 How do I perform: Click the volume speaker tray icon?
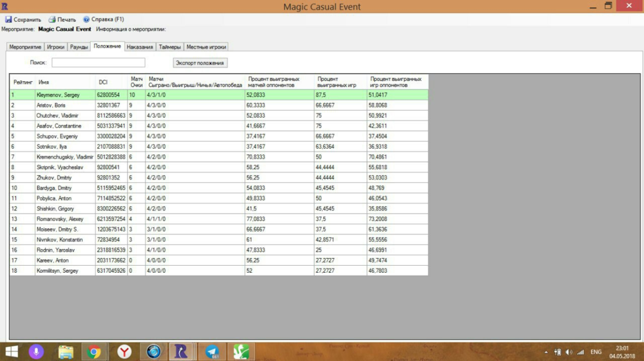(569, 352)
